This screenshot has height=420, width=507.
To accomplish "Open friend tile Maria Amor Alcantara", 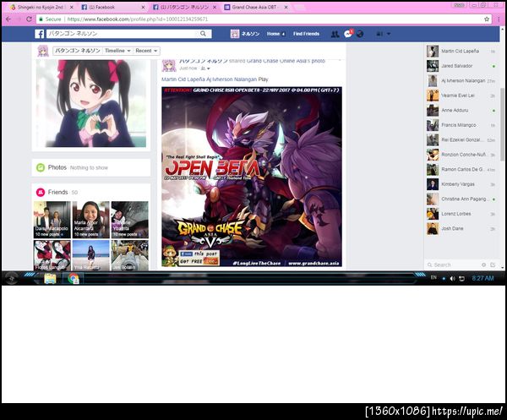I will (x=91, y=220).
